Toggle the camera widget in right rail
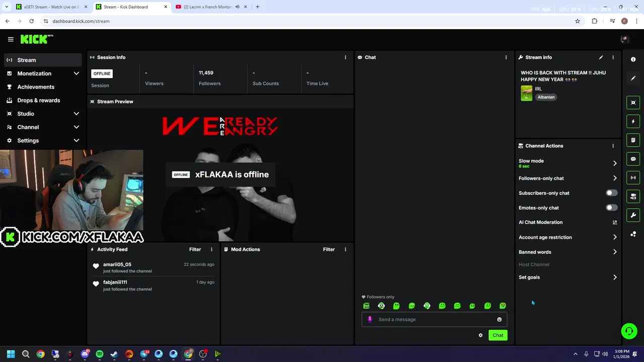This screenshot has height=362, width=644. click(633, 197)
